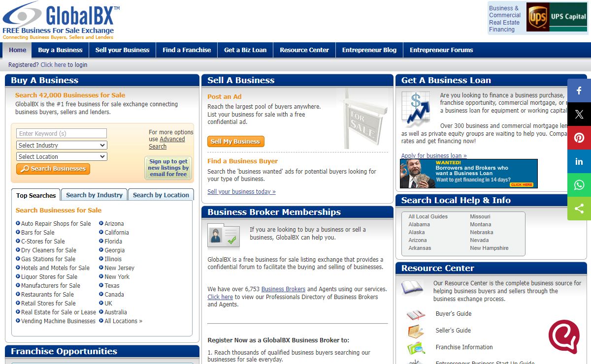Open Bars for Sale link
The height and width of the screenshot is (364, 591).
tap(37, 233)
